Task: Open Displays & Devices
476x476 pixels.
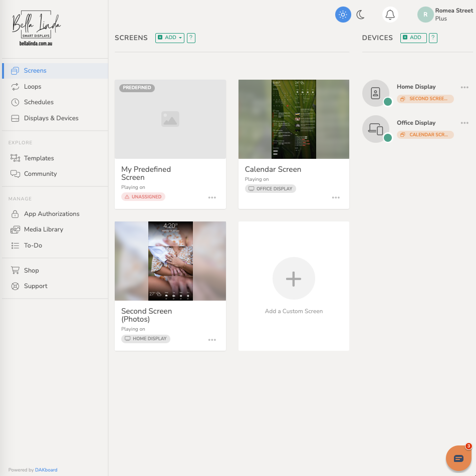Action: pyautogui.click(x=51, y=118)
